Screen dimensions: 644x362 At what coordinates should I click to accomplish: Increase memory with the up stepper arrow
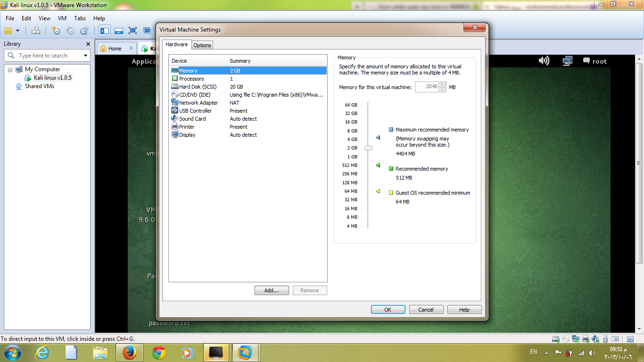tap(442, 85)
